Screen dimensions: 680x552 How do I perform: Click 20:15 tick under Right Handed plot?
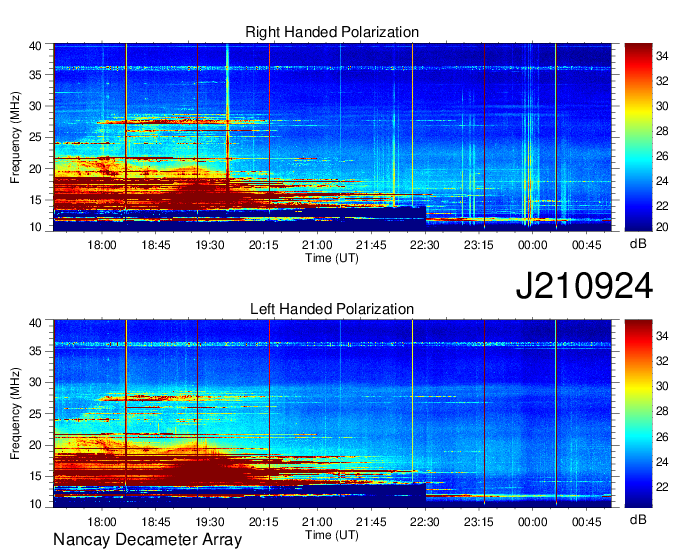263,245
